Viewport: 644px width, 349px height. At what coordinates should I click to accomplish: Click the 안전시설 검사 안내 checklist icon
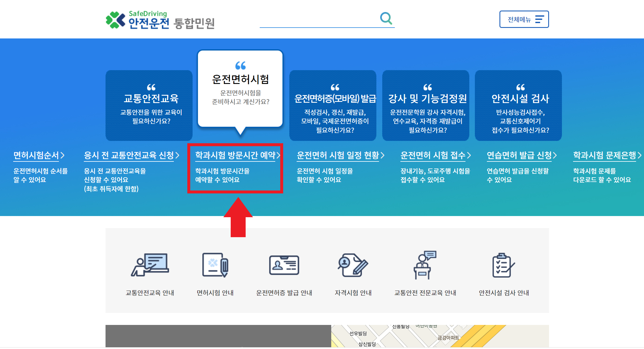(504, 265)
